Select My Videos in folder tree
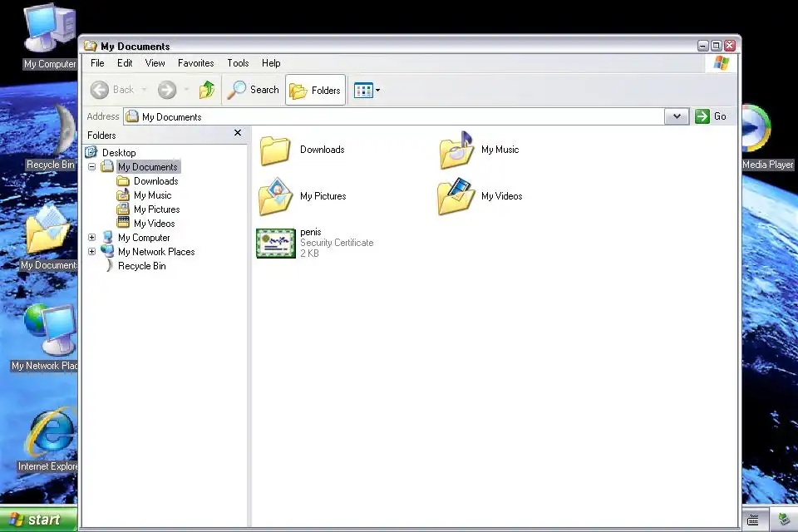The width and height of the screenshot is (798, 532). pyautogui.click(x=155, y=224)
